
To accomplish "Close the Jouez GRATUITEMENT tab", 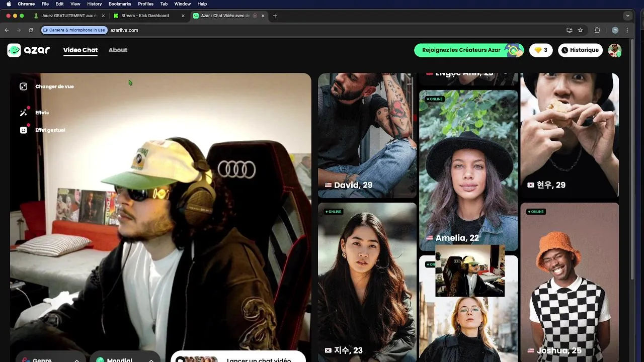I will [103, 16].
